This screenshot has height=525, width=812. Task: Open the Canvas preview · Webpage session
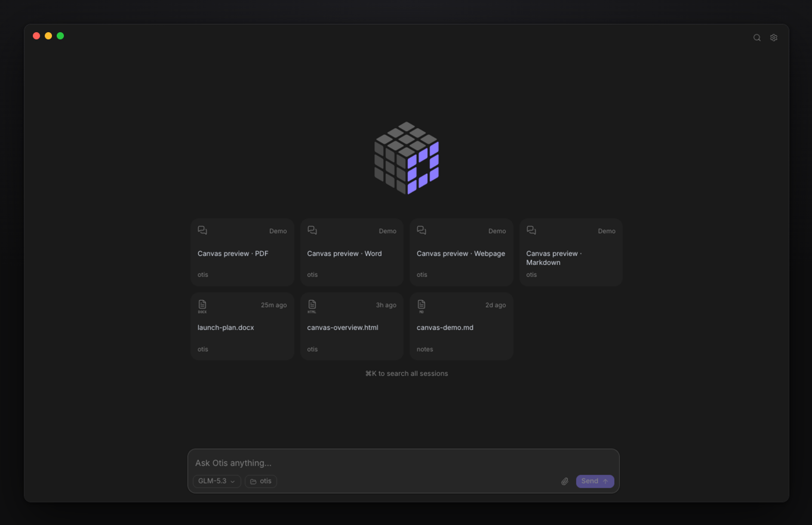coord(461,252)
